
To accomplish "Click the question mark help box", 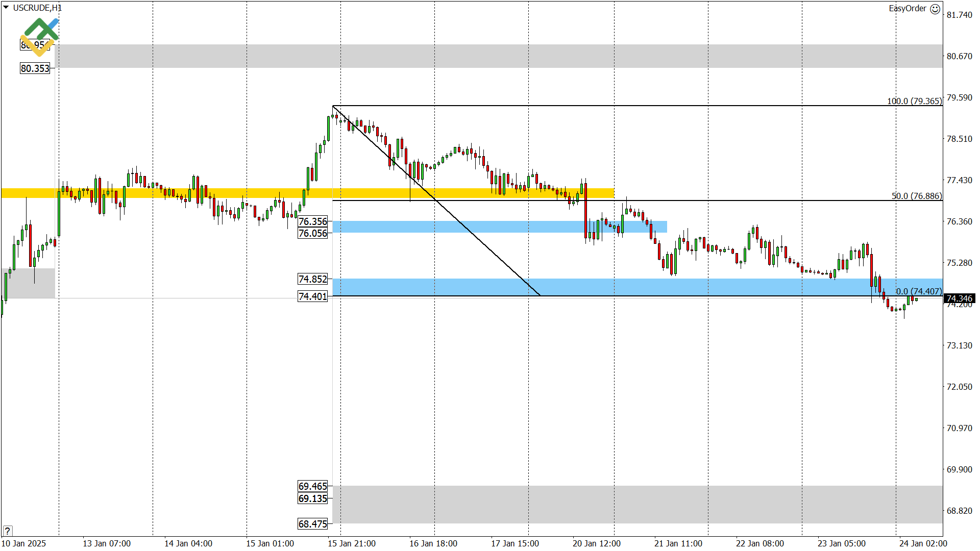I will click(x=7, y=531).
